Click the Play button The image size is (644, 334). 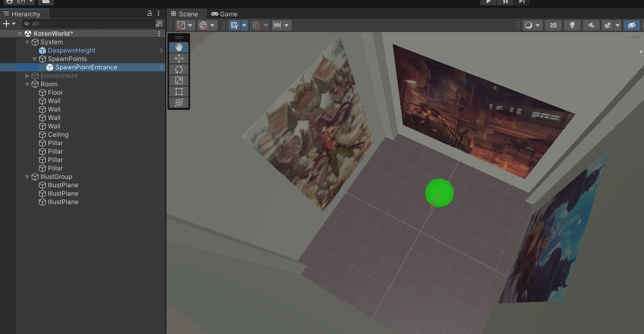coord(488,2)
